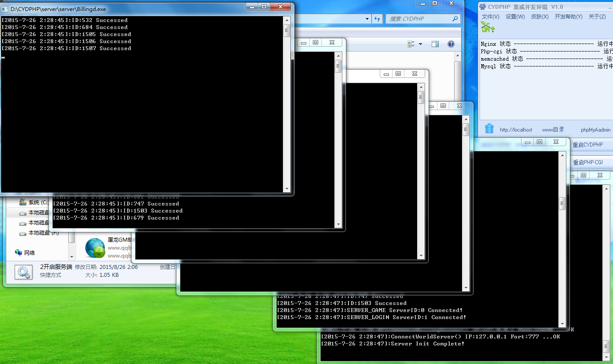Select the 网络 network item in navigation pane
This screenshot has width=613, height=364.
point(29,253)
